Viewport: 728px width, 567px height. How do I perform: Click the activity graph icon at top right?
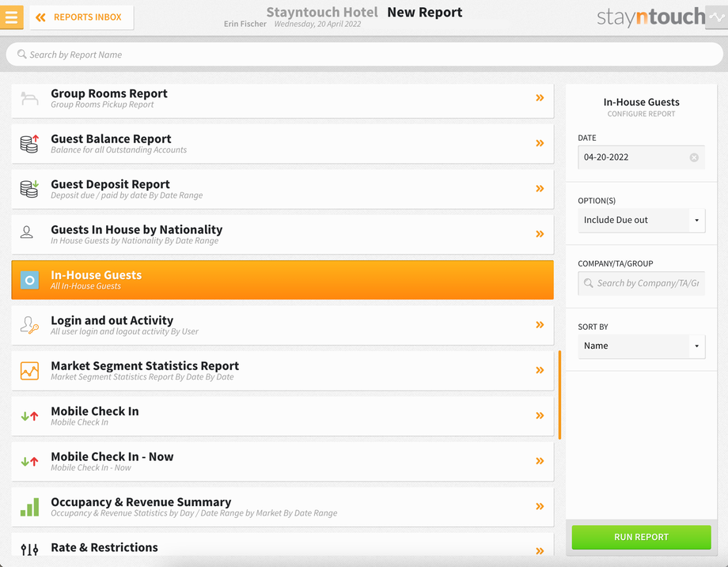(717, 17)
